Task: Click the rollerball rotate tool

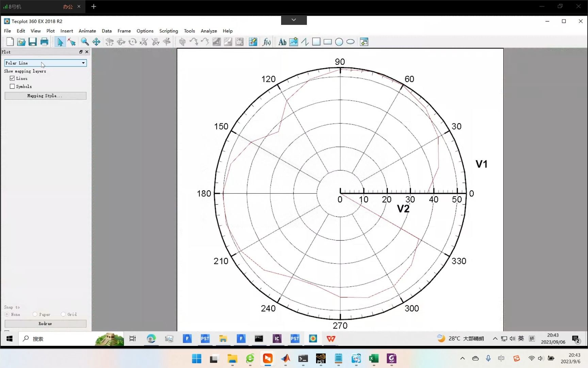Action: point(121,42)
